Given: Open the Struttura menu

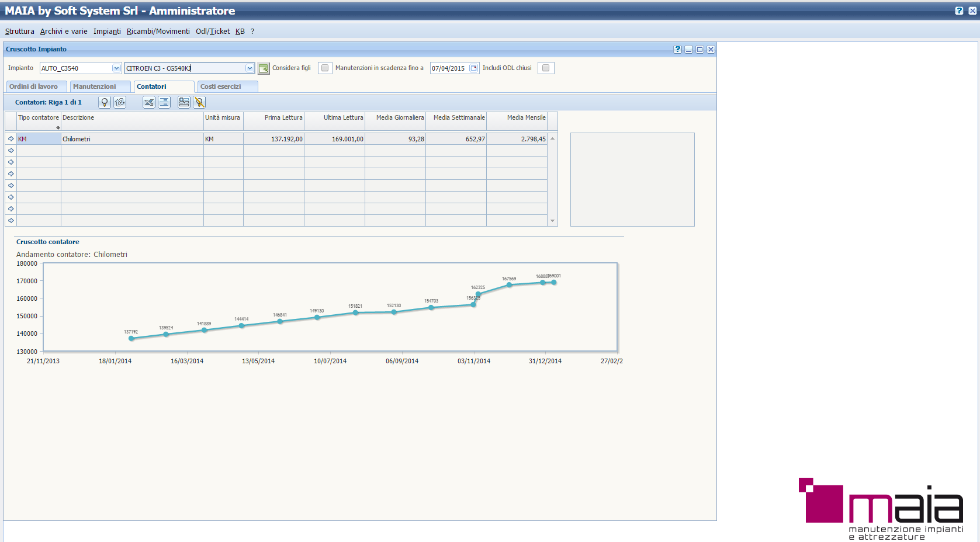Looking at the screenshot, I should pos(20,32).
